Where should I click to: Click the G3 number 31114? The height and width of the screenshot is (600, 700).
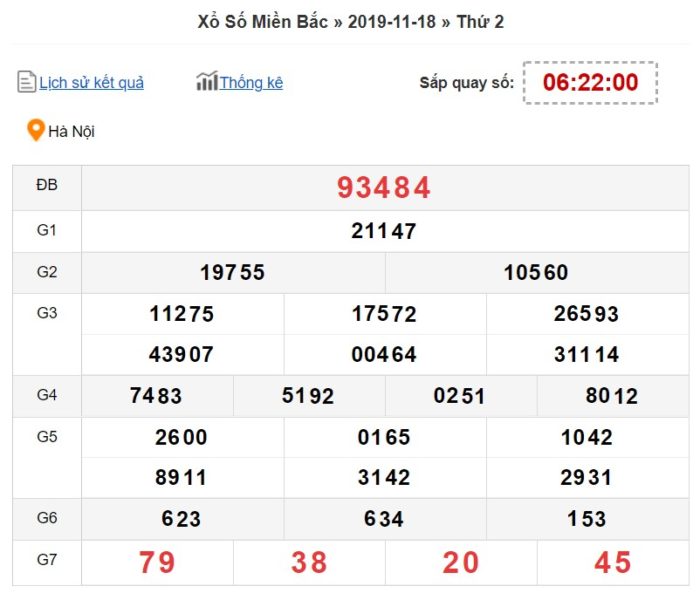click(x=586, y=355)
